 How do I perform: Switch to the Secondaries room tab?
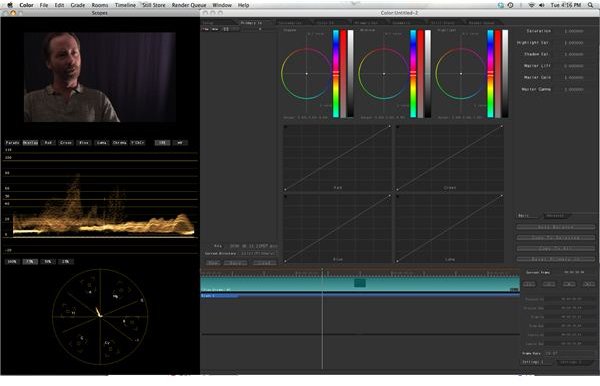[x=290, y=23]
